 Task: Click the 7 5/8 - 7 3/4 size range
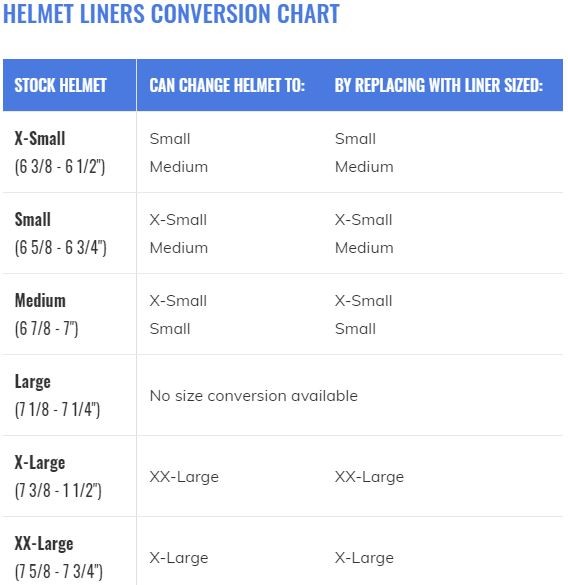tap(58, 571)
